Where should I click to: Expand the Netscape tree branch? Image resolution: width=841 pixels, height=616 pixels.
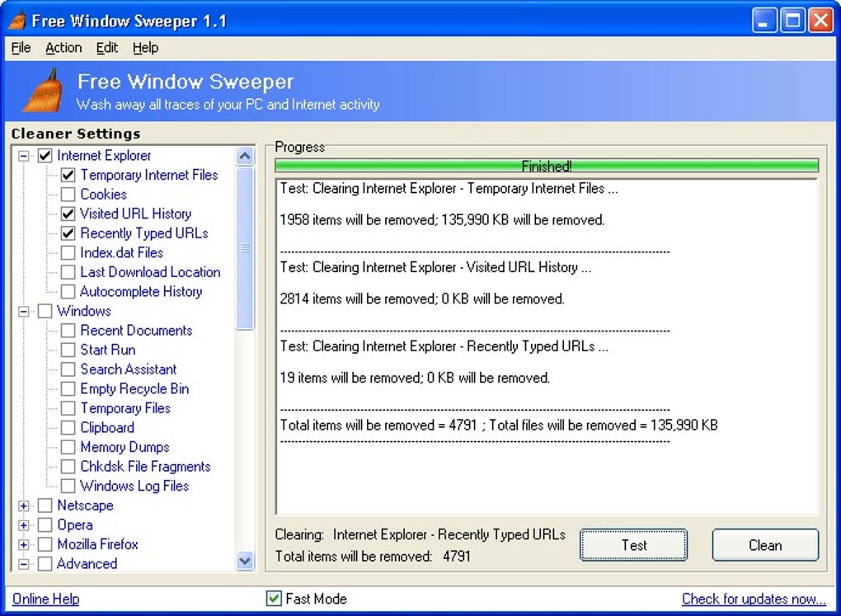(x=23, y=505)
